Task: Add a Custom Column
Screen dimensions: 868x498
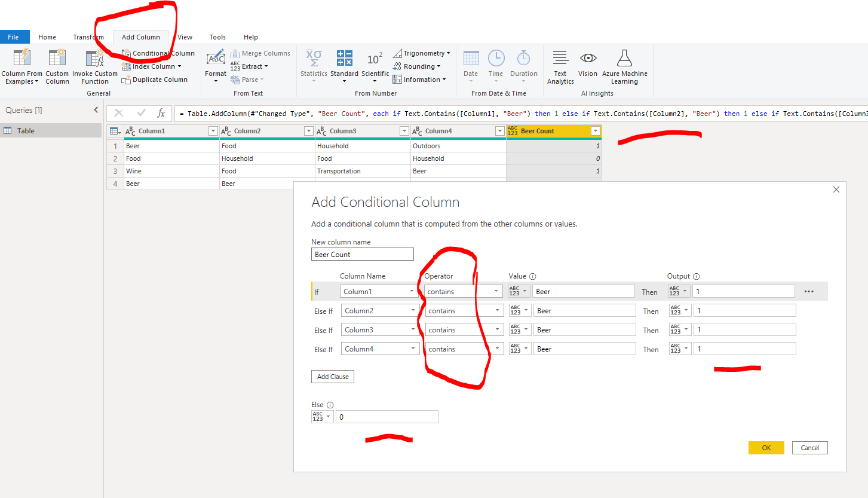Action: coord(57,66)
